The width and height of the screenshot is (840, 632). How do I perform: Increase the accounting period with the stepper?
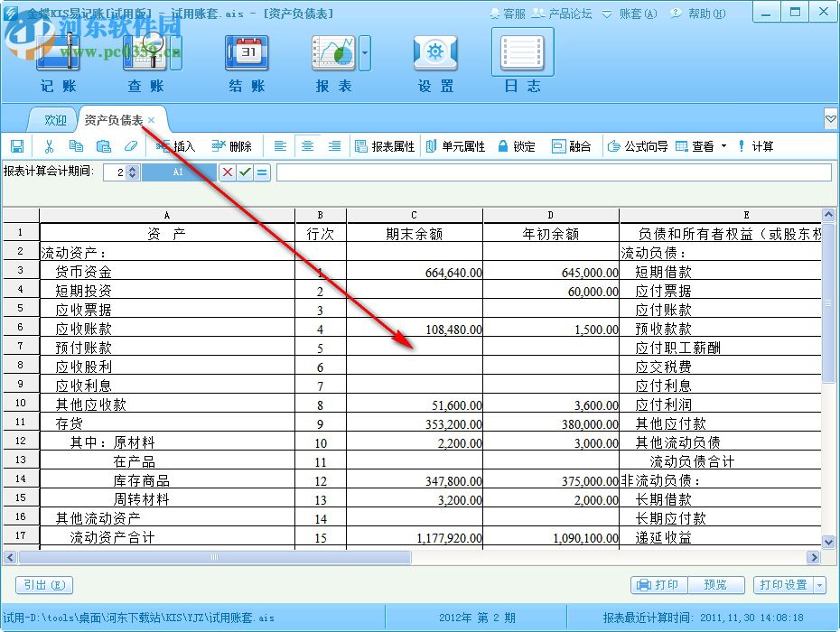coord(132,168)
